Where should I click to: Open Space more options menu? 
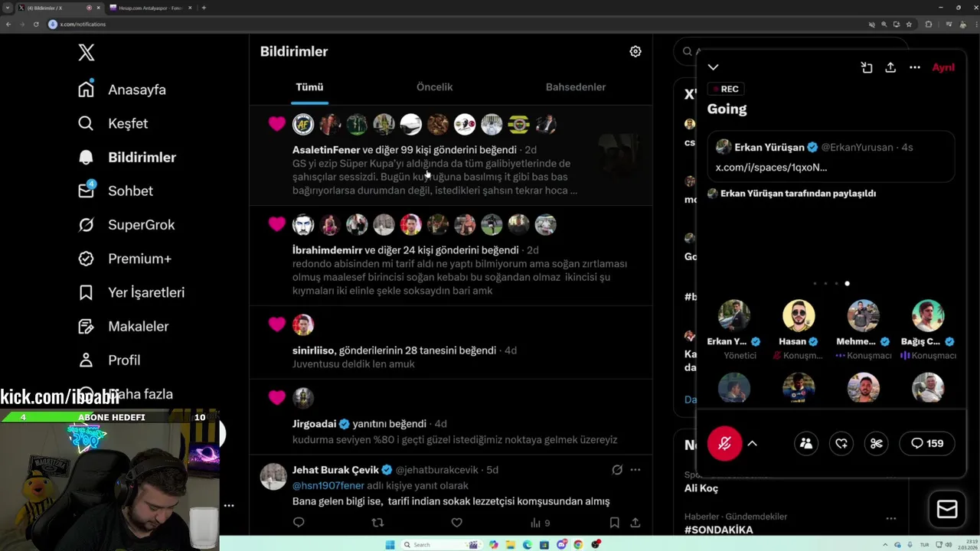pyautogui.click(x=915, y=67)
